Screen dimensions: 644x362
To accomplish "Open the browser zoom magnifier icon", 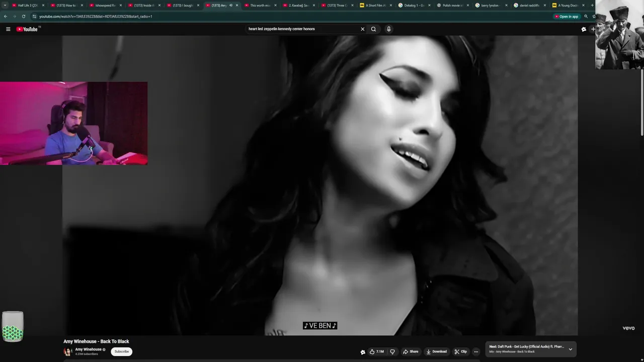I will [x=586, y=16].
